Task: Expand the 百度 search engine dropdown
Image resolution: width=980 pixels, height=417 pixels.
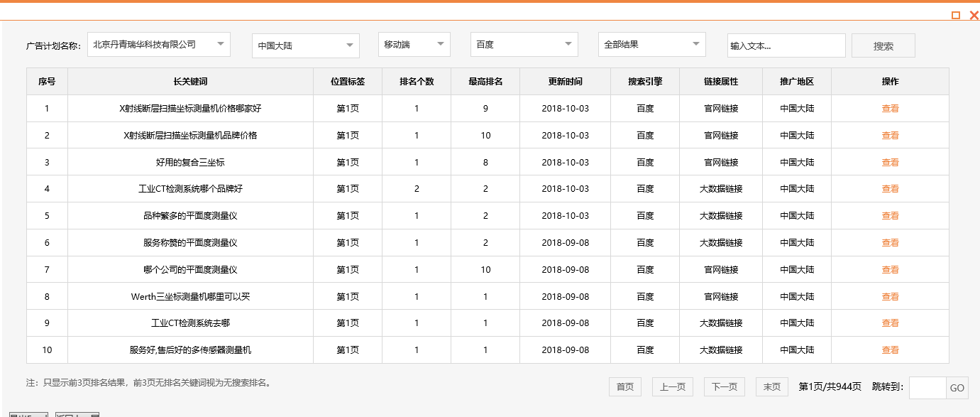Action: pyautogui.click(x=524, y=44)
